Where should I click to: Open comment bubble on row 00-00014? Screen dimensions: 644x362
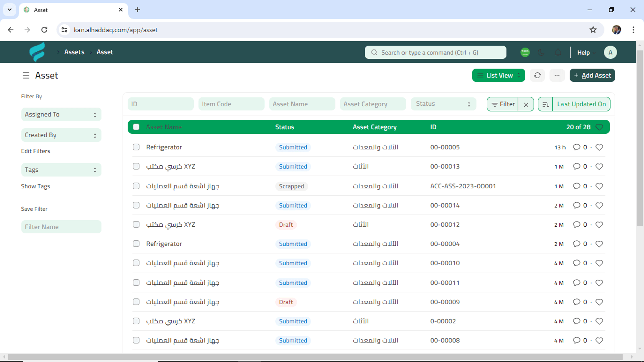tap(577, 205)
